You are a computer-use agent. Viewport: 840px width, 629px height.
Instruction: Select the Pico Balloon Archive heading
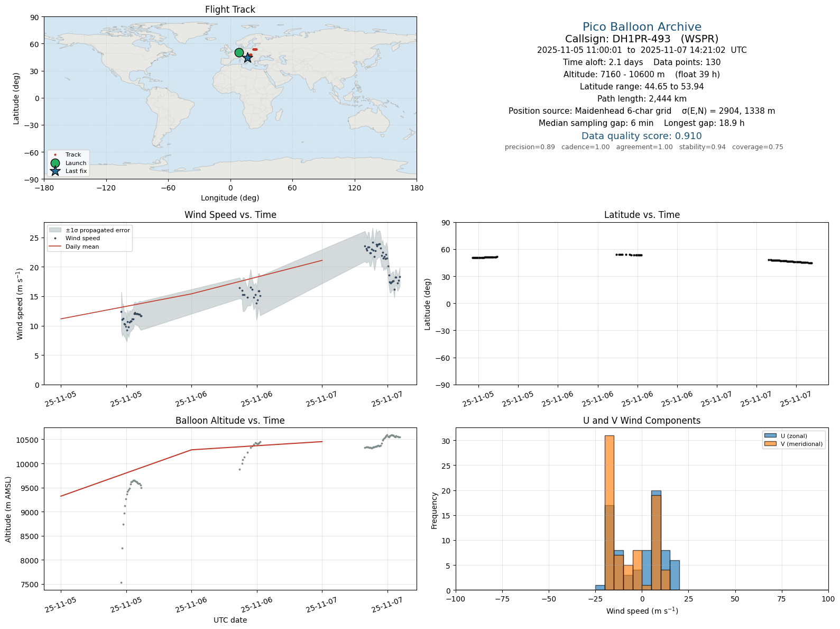[642, 27]
